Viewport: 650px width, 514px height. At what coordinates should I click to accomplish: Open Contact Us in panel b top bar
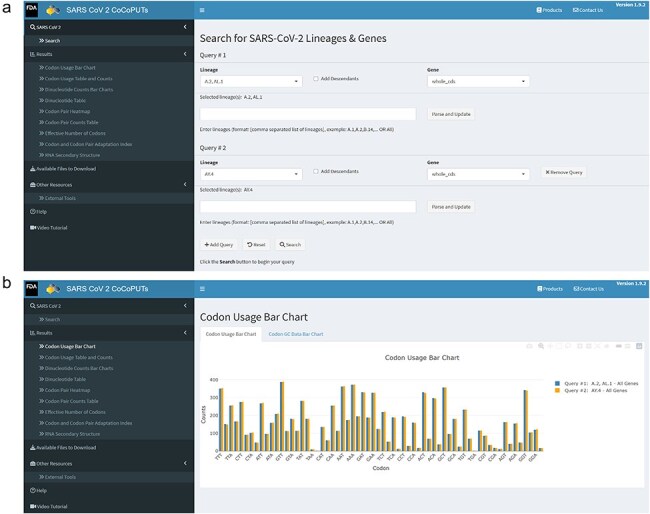click(x=589, y=289)
